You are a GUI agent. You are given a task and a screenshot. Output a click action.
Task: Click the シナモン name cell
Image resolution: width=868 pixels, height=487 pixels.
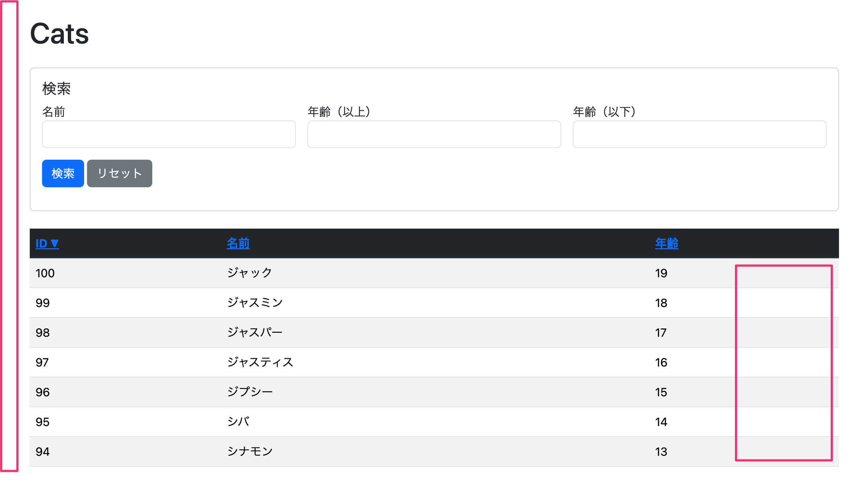[250, 451]
